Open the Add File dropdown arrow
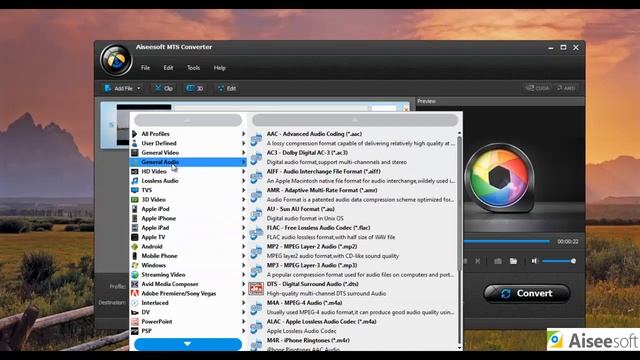640x360 pixels. (x=139, y=88)
